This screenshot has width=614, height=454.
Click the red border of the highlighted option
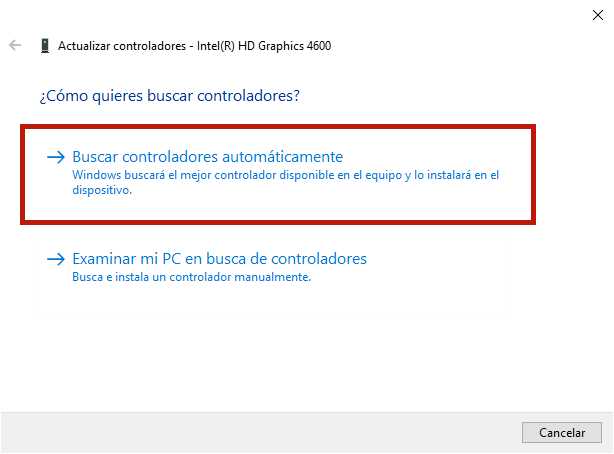pyautogui.click(x=278, y=127)
